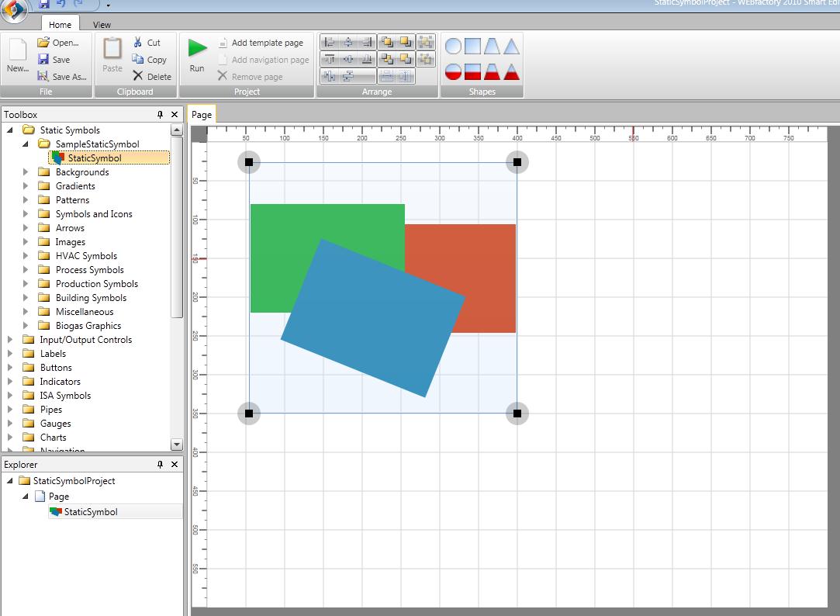The width and height of the screenshot is (840, 616).
Task: Click Add template page
Action: point(267,43)
